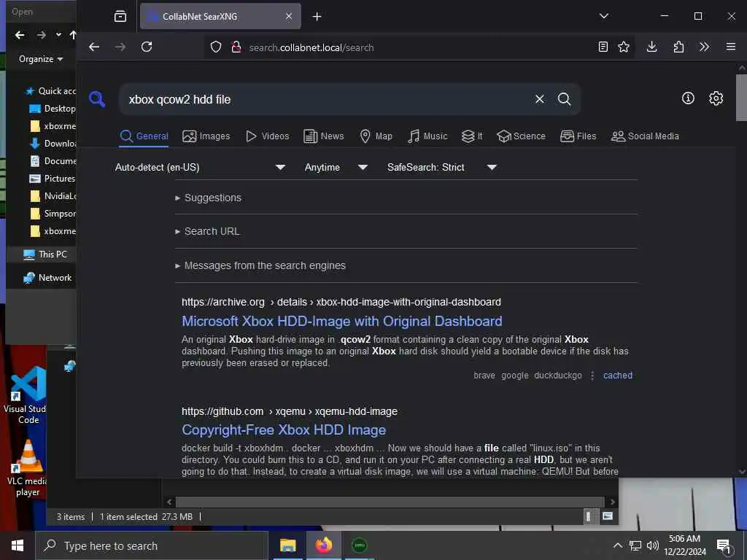Go back in the Open file dialog
Viewport: 747px width, 560px height.
[x=20, y=35]
